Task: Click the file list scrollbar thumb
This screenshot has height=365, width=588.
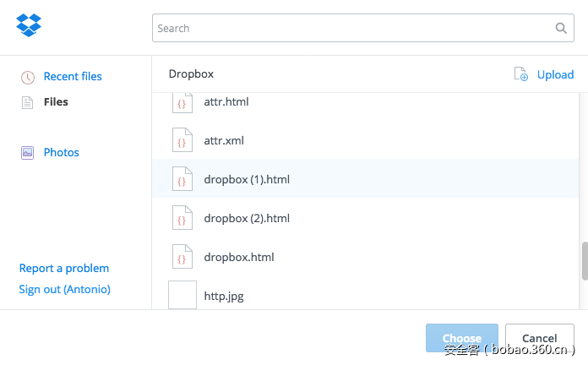Action: coord(584,261)
